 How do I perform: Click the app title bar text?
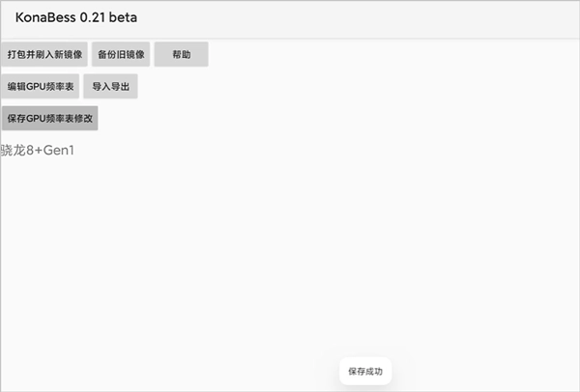[x=76, y=18]
